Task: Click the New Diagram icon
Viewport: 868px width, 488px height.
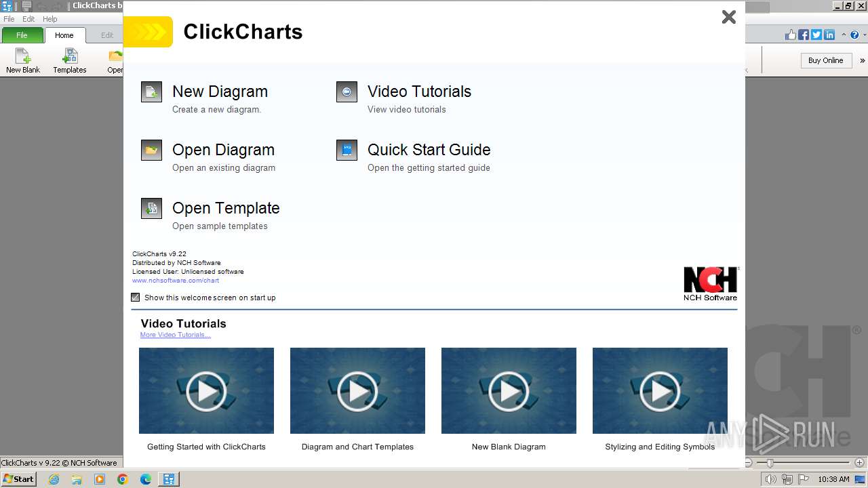Action: click(x=151, y=91)
